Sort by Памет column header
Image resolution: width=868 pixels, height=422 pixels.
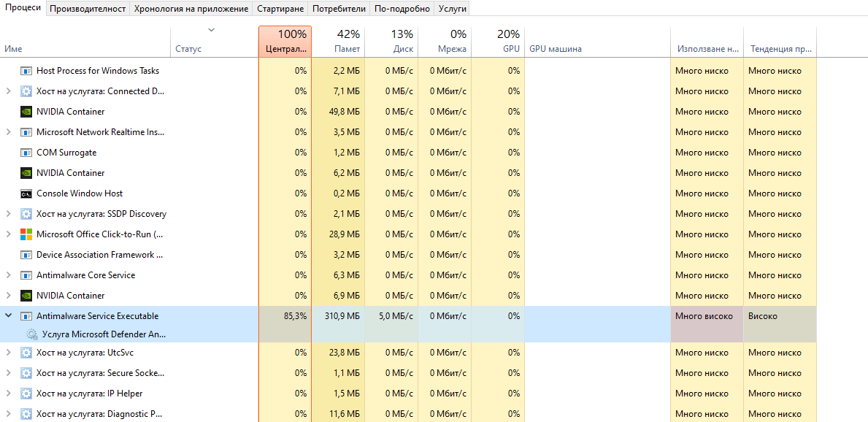338,41
